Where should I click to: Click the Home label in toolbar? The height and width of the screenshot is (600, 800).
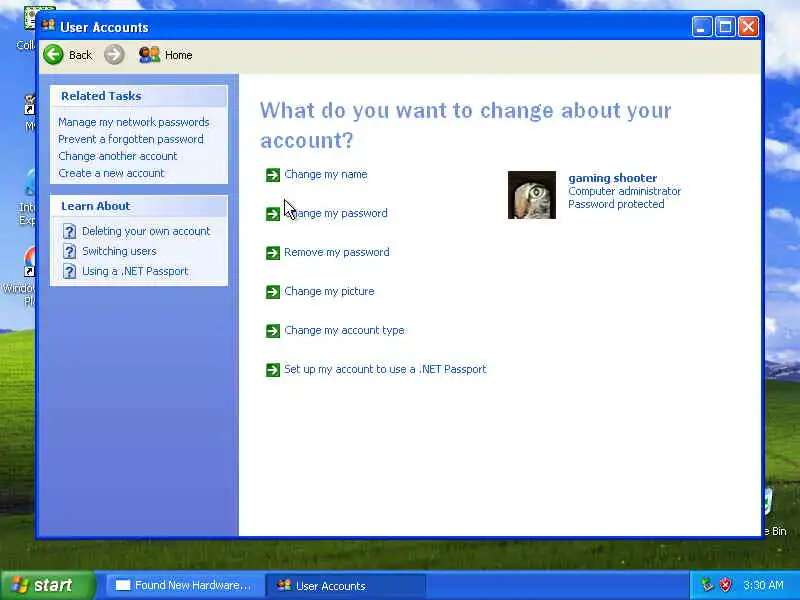179,55
